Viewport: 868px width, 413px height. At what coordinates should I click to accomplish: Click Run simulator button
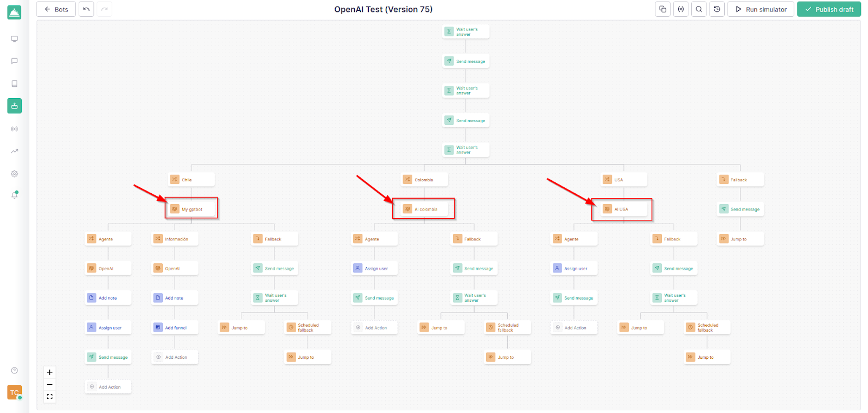pyautogui.click(x=761, y=9)
